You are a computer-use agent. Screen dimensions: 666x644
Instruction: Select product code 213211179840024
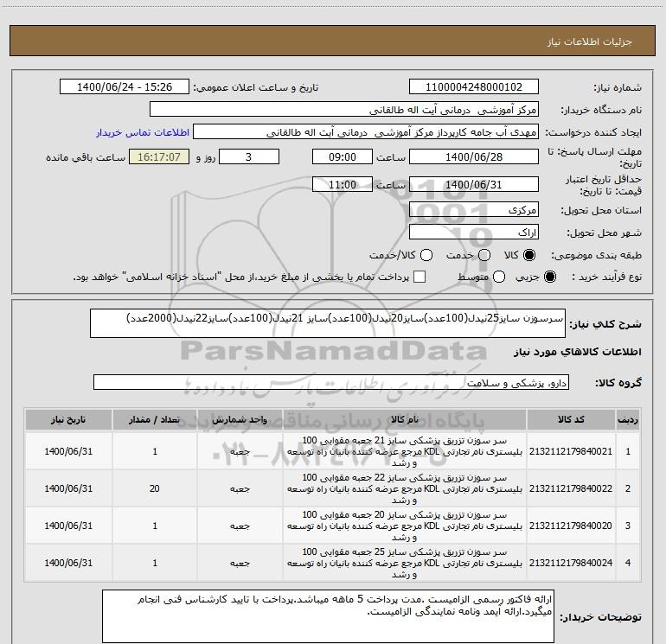tap(571, 563)
